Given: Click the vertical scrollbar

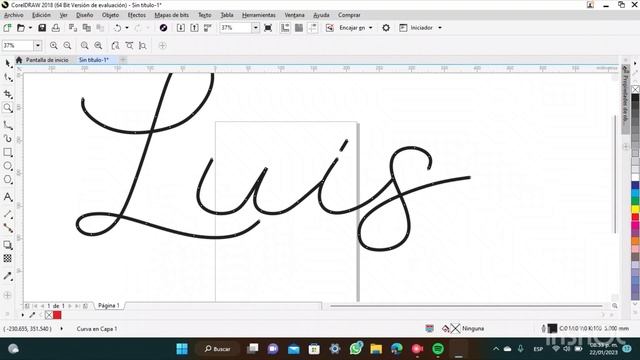Looking at the screenshot, I should (x=616, y=174).
